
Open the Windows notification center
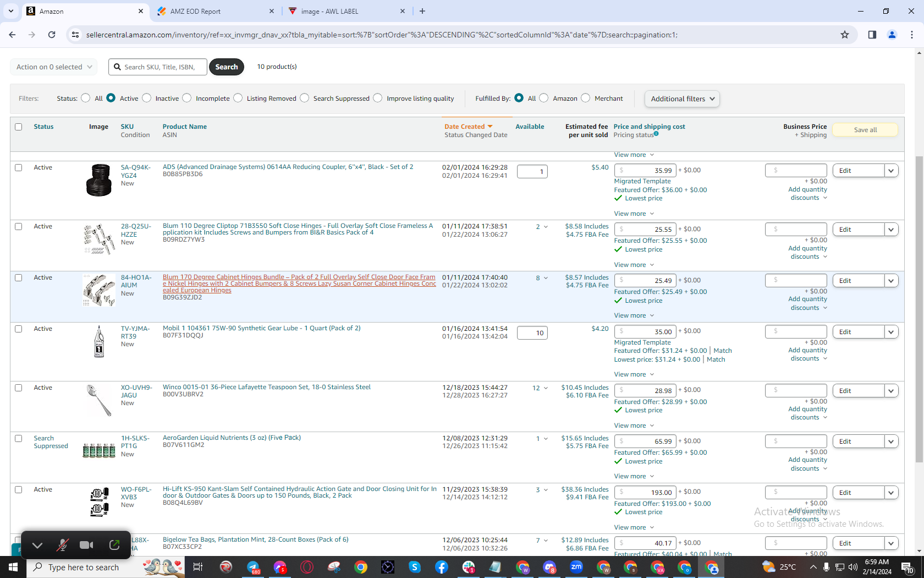click(908, 567)
